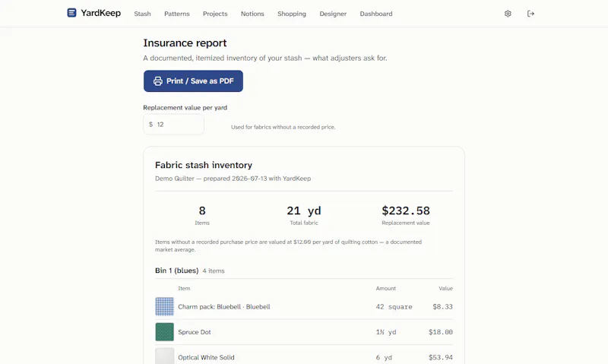
Task: Open the settings gear icon
Action: click(x=508, y=14)
